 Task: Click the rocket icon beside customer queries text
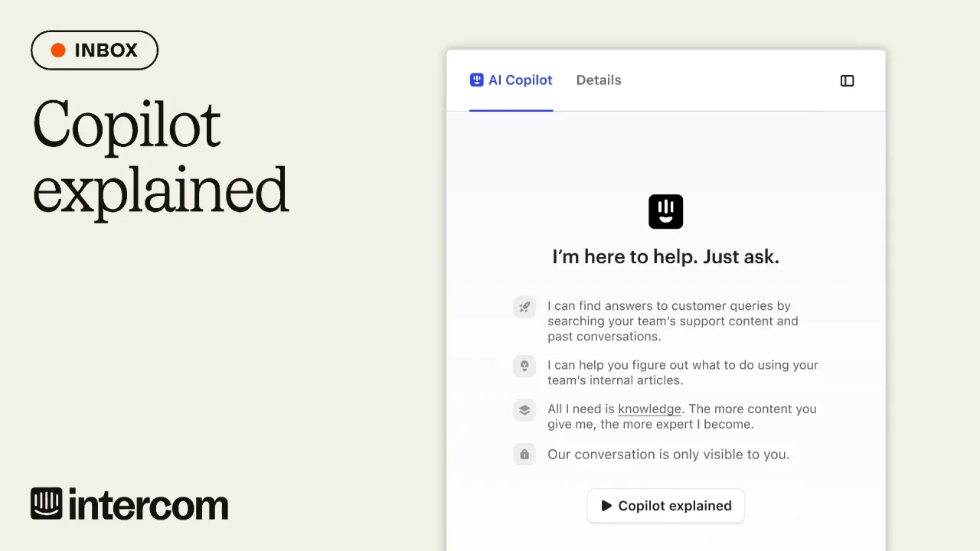[524, 307]
